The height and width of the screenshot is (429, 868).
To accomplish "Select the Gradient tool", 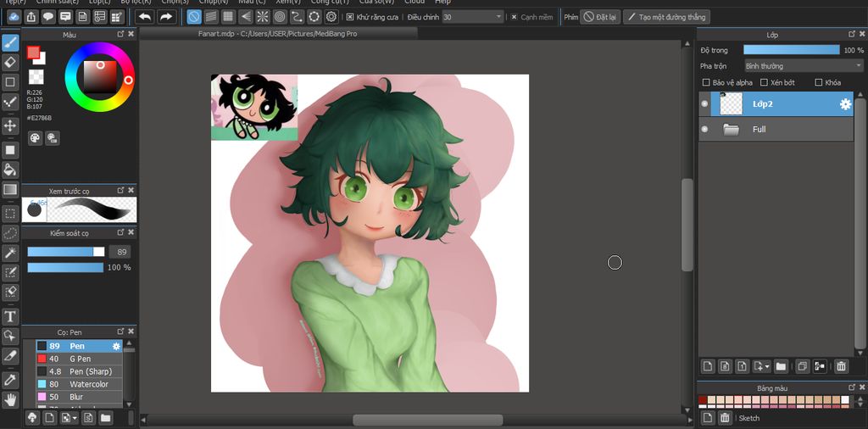I will click(x=10, y=190).
